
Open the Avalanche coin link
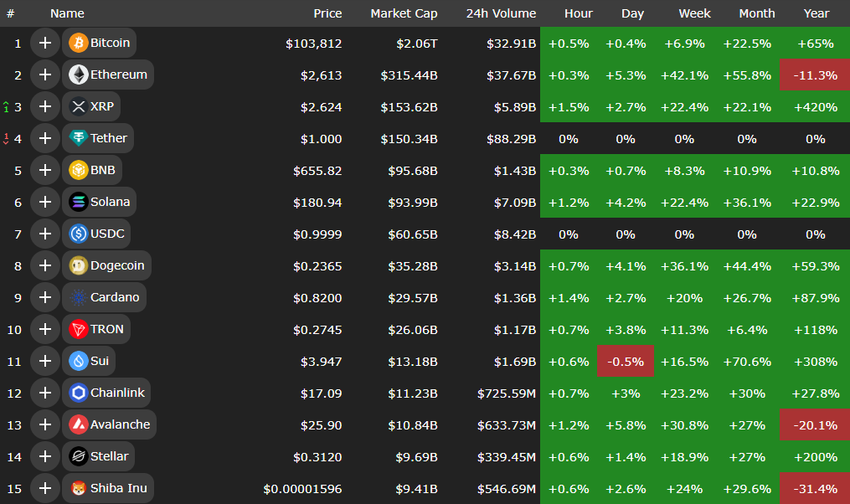pyautogui.click(x=109, y=424)
